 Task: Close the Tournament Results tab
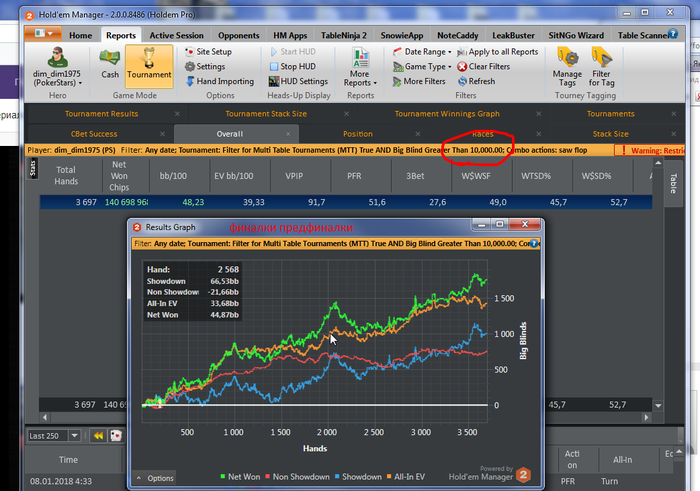[177, 114]
